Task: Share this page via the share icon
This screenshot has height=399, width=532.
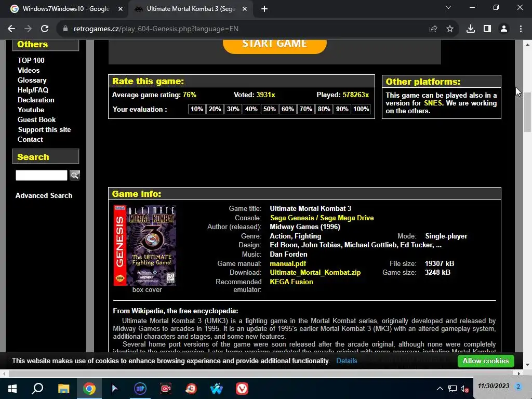Action: [x=433, y=29]
